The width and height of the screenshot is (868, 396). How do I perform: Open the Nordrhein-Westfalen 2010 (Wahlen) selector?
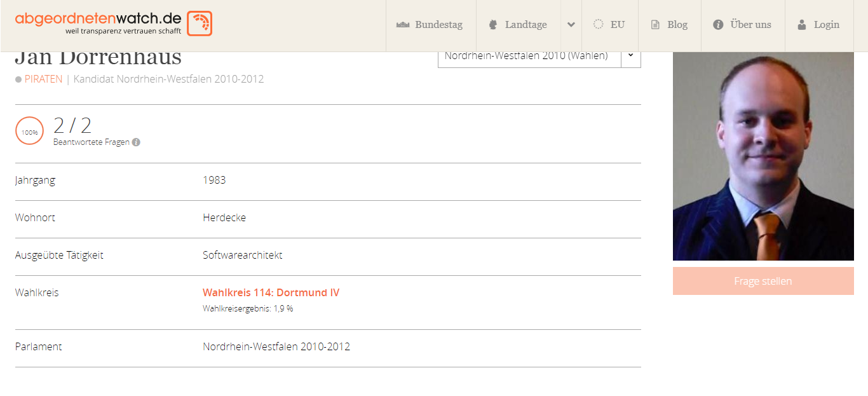(x=539, y=56)
